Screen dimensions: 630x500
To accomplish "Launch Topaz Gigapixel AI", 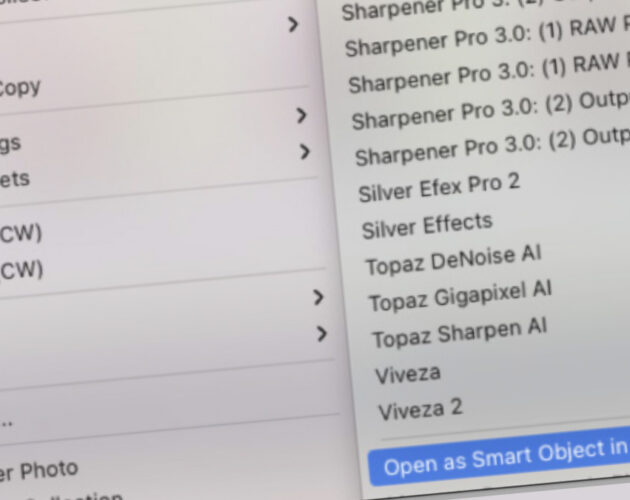I will click(460, 296).
